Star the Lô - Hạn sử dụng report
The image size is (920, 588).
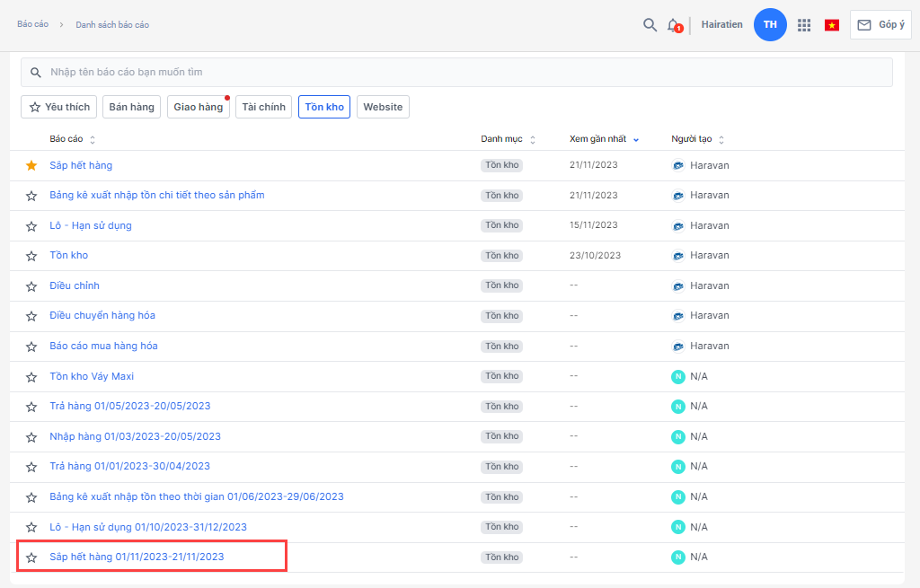pyautogui.click(x=31, y=225)
